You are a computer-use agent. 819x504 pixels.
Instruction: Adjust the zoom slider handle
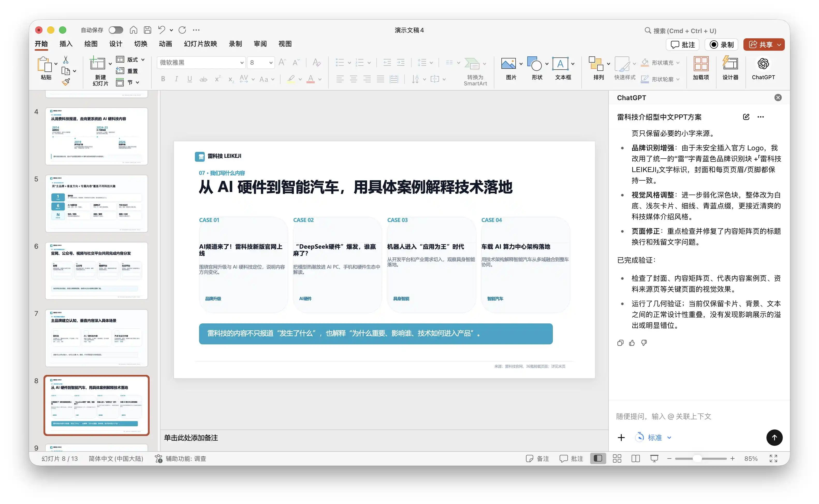click(x=697, y=459)
